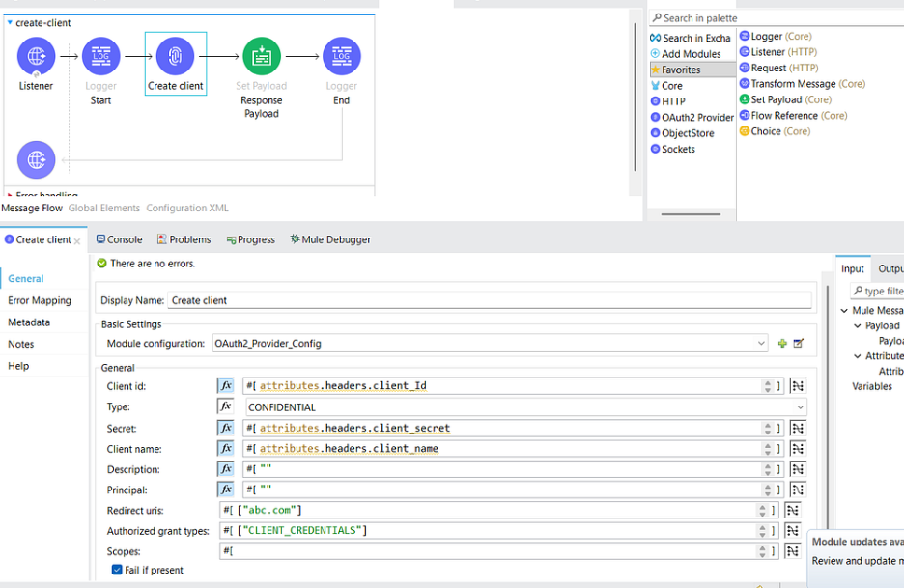Collapse the create-client flow
Screen dimensions: 904x588
[x=10, y=22]
